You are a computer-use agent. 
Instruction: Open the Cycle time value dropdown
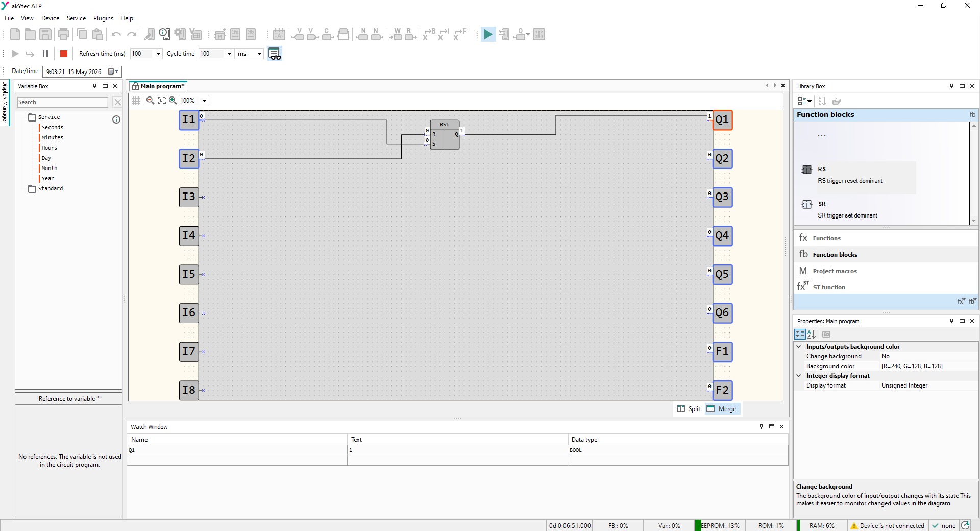tap(230, 54)
